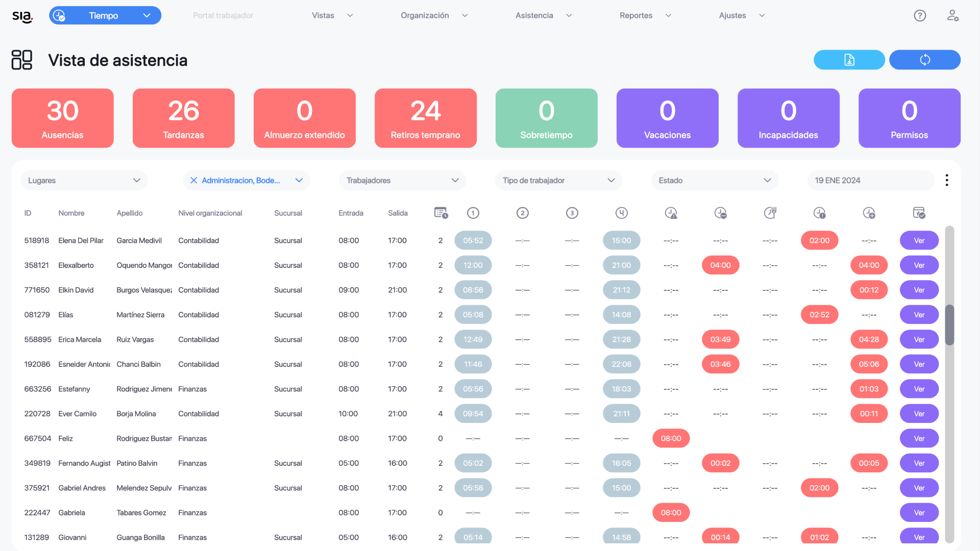Screen dimensions: 980x551
Task: Click the help question mark icon
Action: point(920,15)
